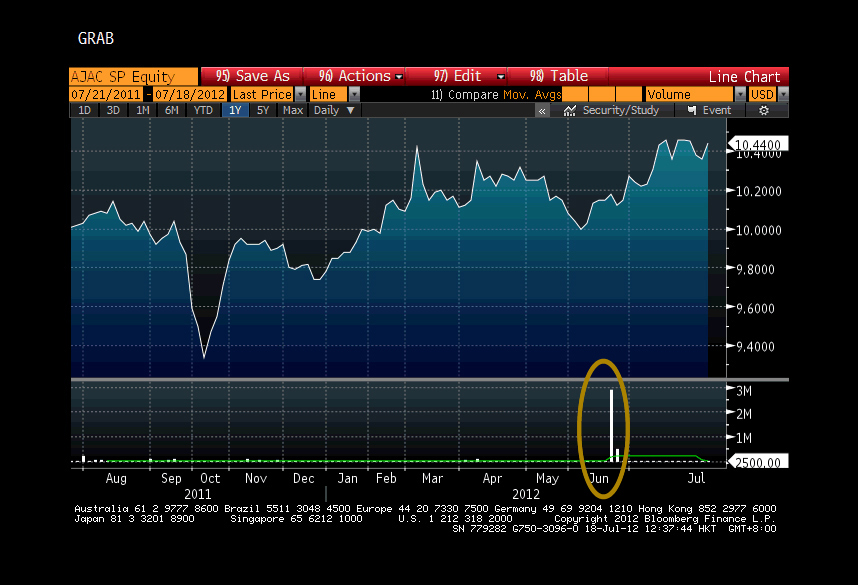The height and width of the screenshot is (585, 858).
Task: Switch to the 5Y time range
Action: [x=263, y=111]
